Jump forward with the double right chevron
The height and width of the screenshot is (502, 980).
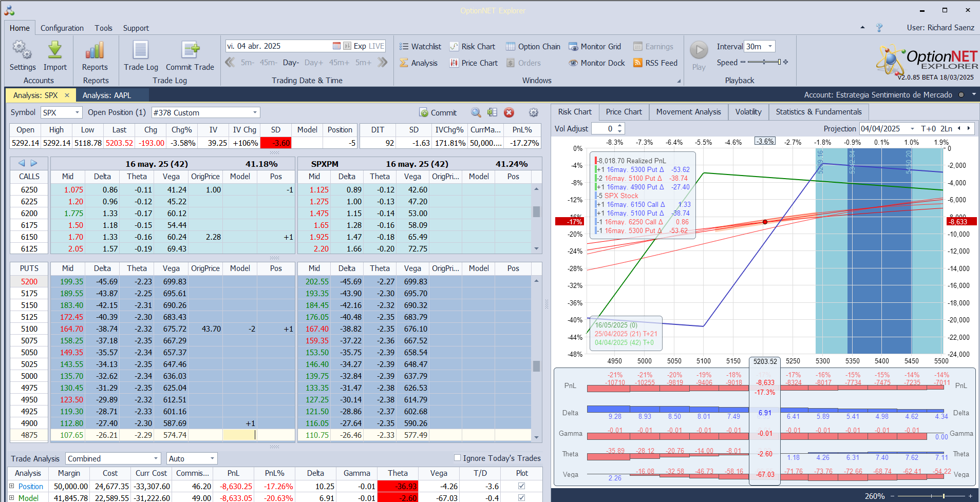[x=382, y=63]
